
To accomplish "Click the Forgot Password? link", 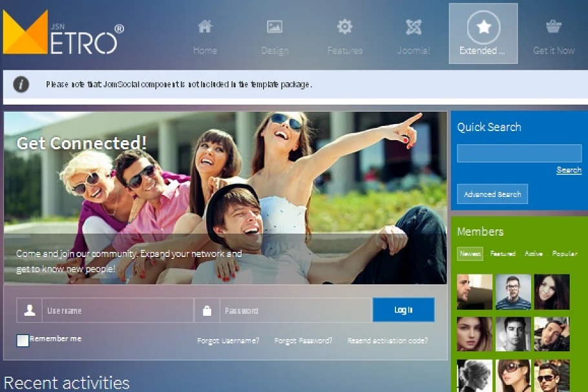I will pyautogui.click(x=303, y=340).
